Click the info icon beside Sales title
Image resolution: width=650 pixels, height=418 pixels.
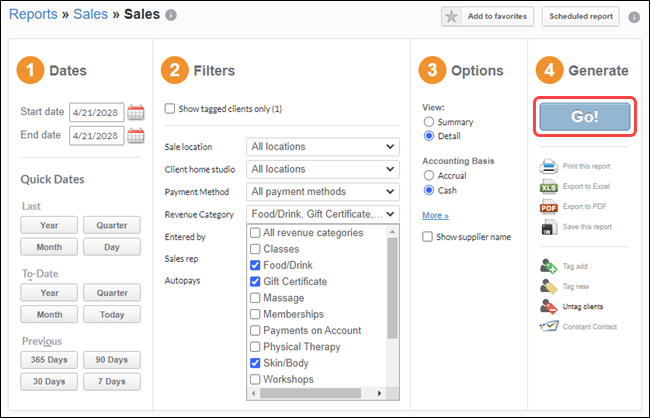(x=171, y=15)
